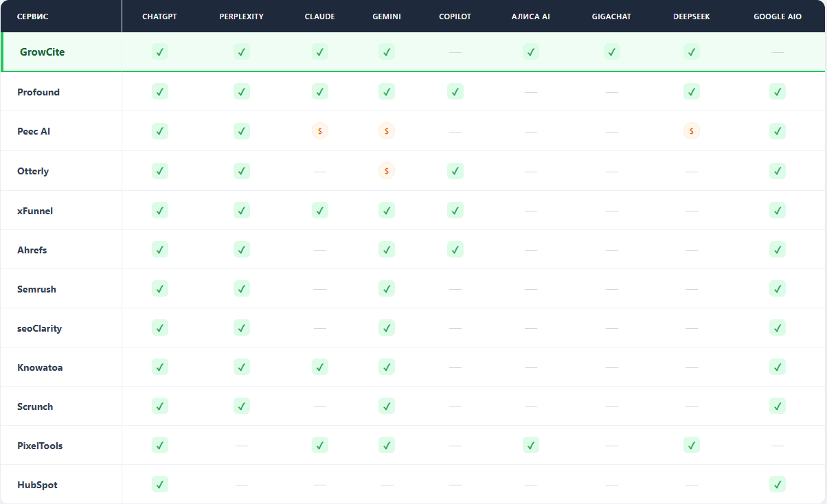Select the Peec AI row label
The width and height of the screenshot is (827, 504).
coord(34,131)
